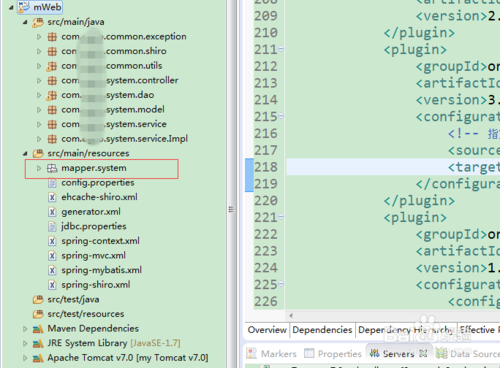Select the mapper.system package name
Image resolution: width=500 pixels, height=368 pixels.
coord(94,168)
